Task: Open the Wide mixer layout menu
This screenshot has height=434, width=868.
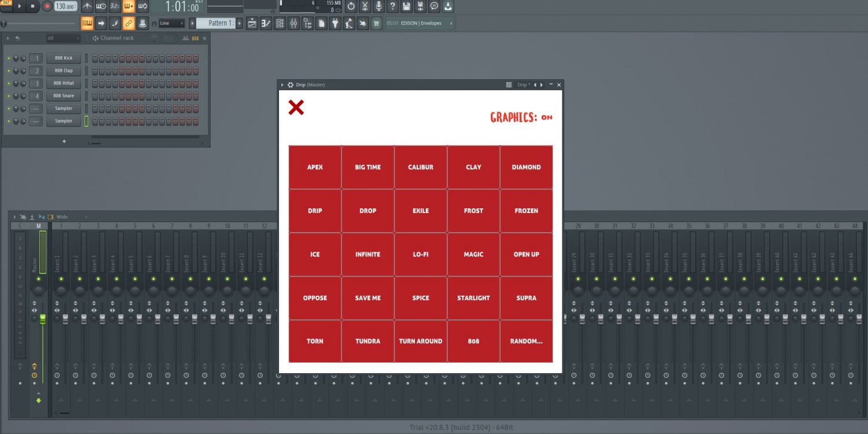Action: coord(61,216)
